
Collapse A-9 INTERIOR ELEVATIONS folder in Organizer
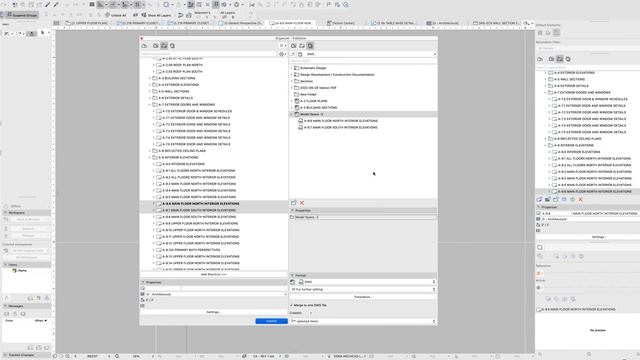pyautogui.click(x=150, y=157)
